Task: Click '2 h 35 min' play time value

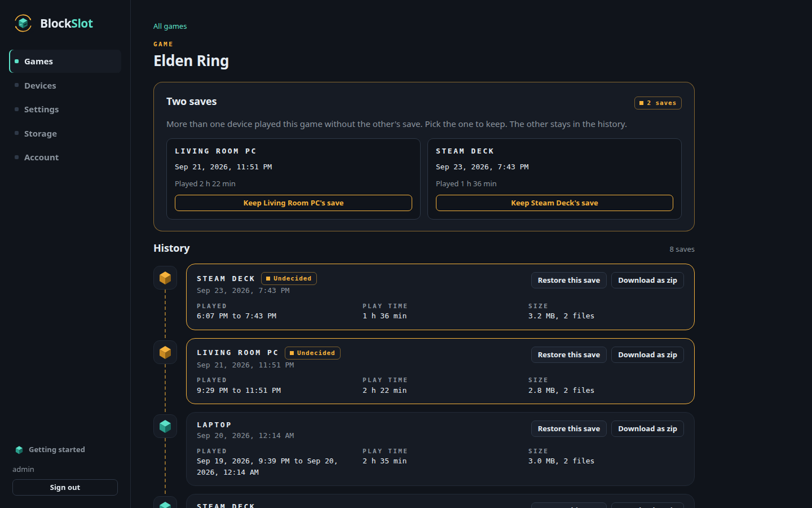Action: click(x=385, y=461)
